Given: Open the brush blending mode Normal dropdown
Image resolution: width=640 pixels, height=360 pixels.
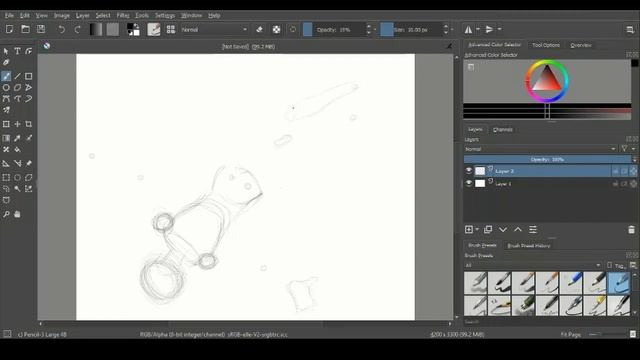Looking at the screenshot, I should [x=214, y=29].
